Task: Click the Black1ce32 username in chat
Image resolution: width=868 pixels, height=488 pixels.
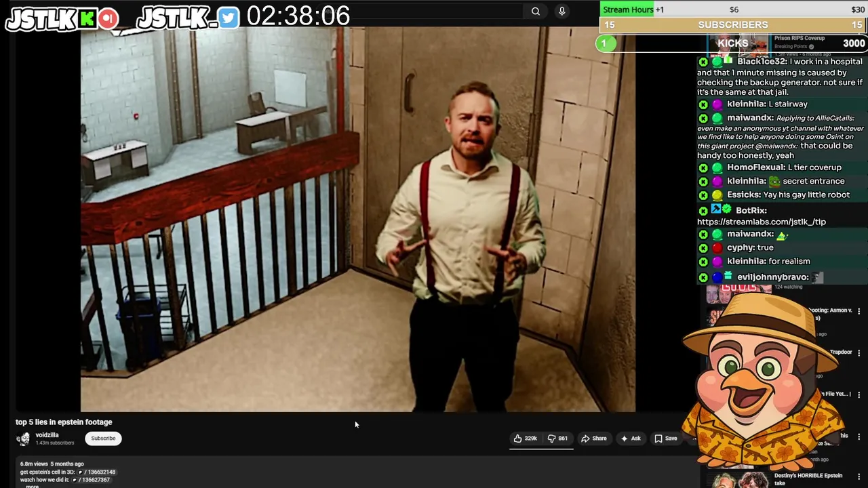Action: tap(762, 62)
